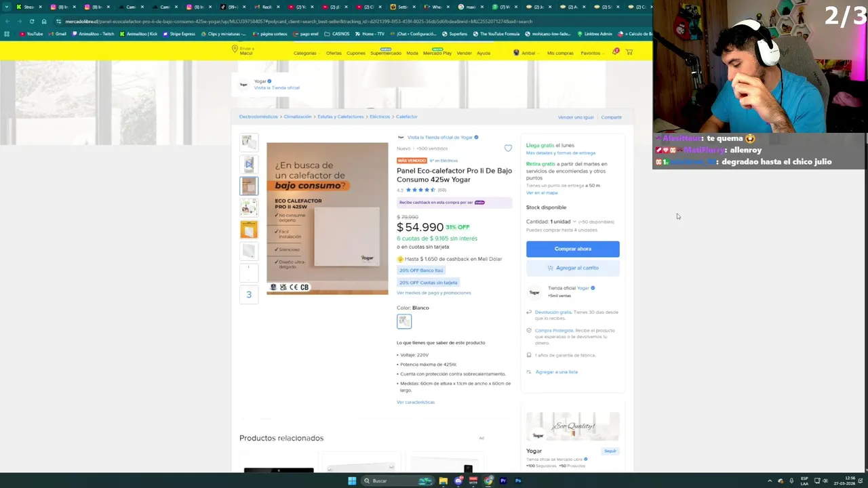
Task: Expand the Favoritos dropdown
Action: (x=592, y=53)
